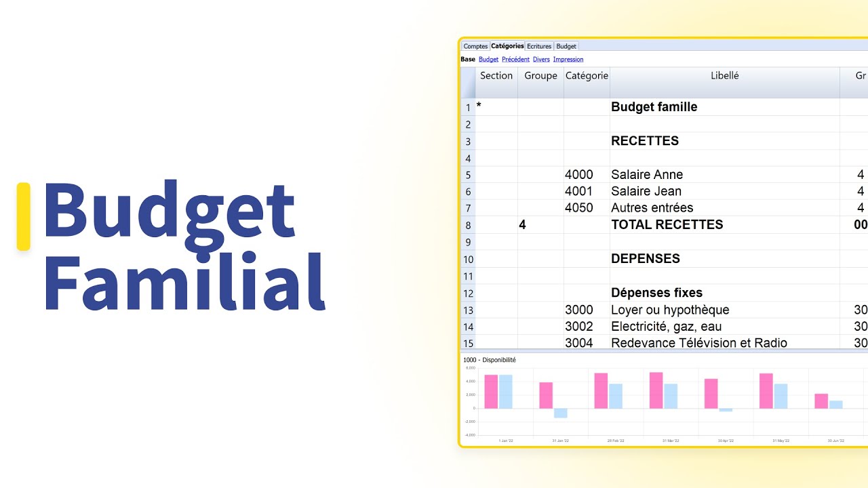Select the 'Electricité, gaz, eau' cell

point(725,327)
